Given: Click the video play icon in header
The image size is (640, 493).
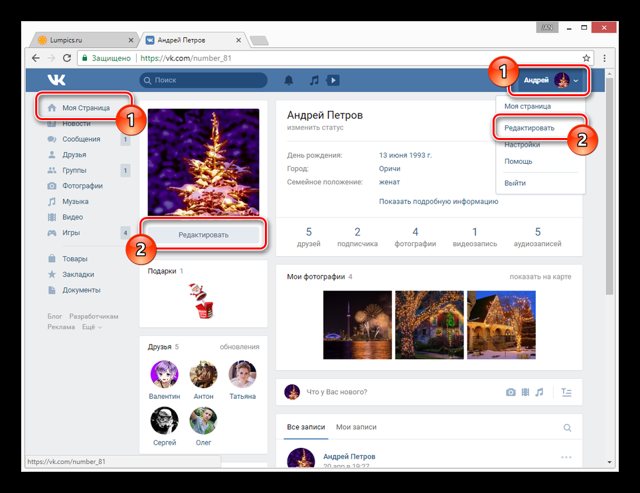Looking at the screenshot, I should 334,80.
